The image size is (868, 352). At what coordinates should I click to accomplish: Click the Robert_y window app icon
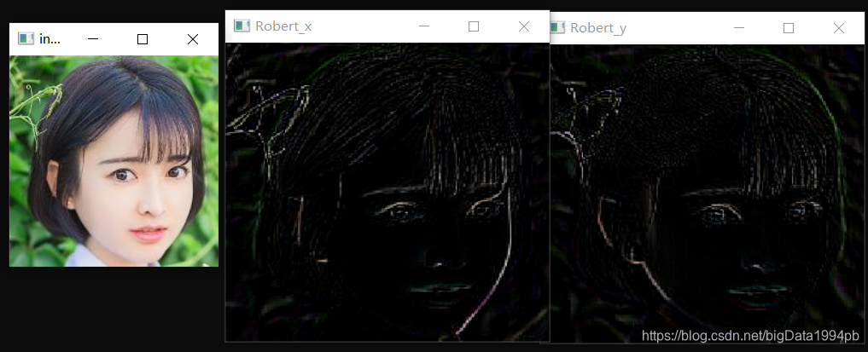557,27
